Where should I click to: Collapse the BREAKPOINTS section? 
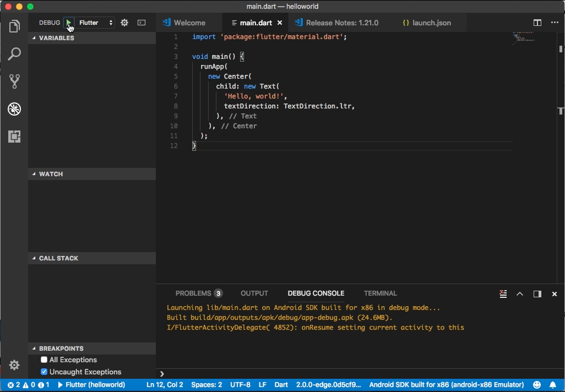tap(93, 349)
